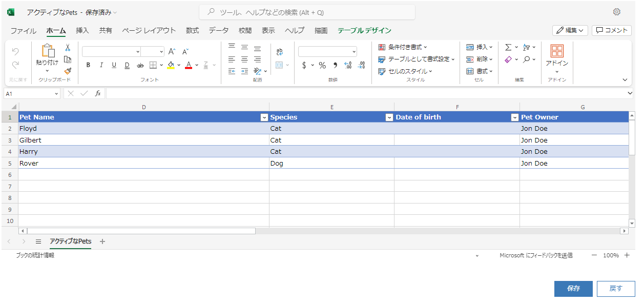The width and height of the screenshot is (644, 304).
Task: Add a new sheet with plus icon
Action: [102, 241]
